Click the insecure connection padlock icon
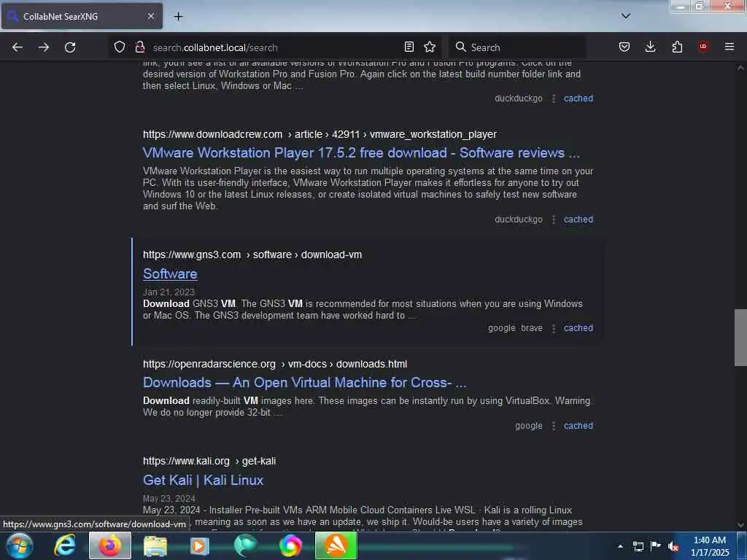 [139, 47]
